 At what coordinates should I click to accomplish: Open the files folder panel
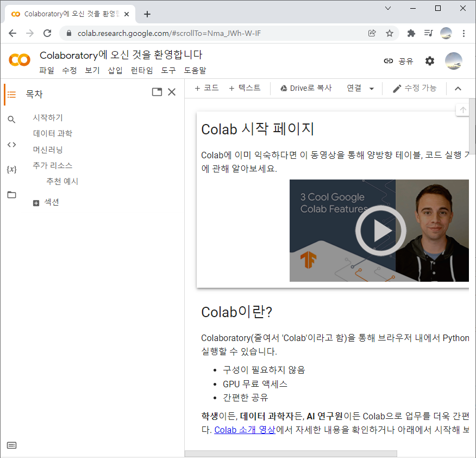[x=11, y=195]
